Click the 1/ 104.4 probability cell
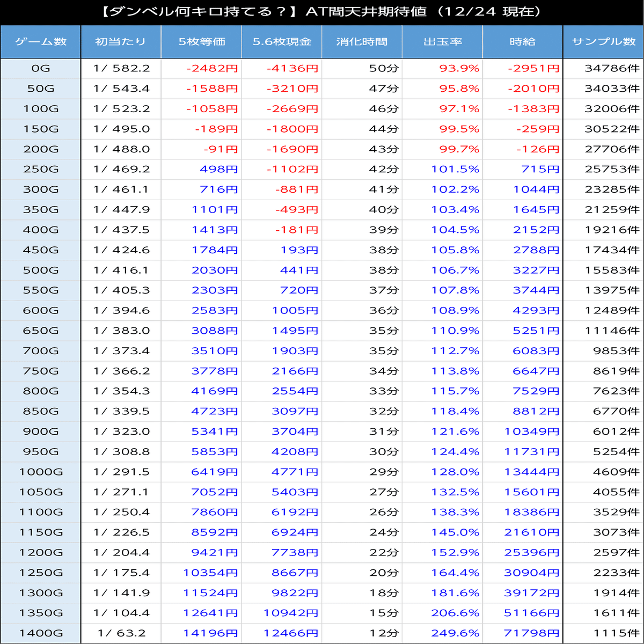 (x=121, y=613)
